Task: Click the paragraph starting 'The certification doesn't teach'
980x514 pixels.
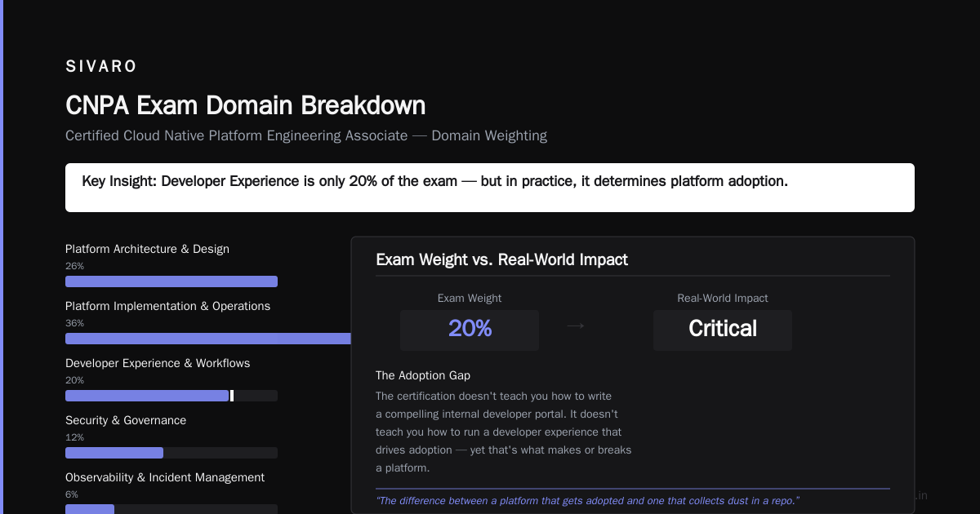Action: click(504, 432)
